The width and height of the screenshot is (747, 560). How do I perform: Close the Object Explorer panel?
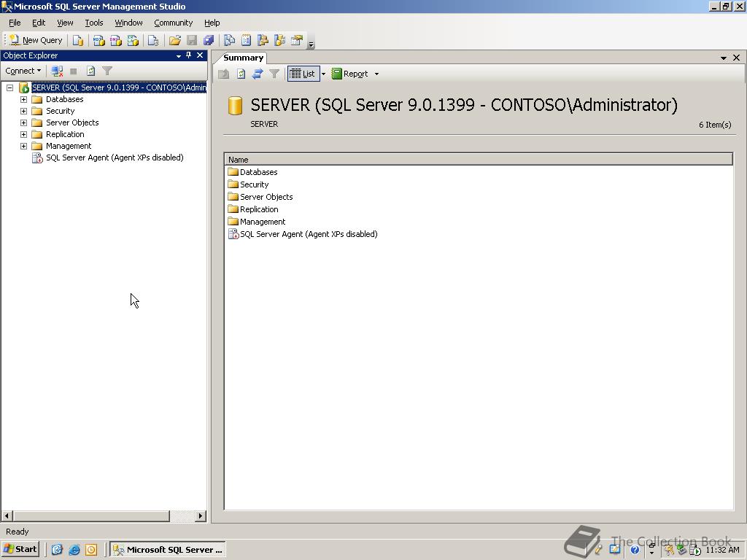[200, 55]
